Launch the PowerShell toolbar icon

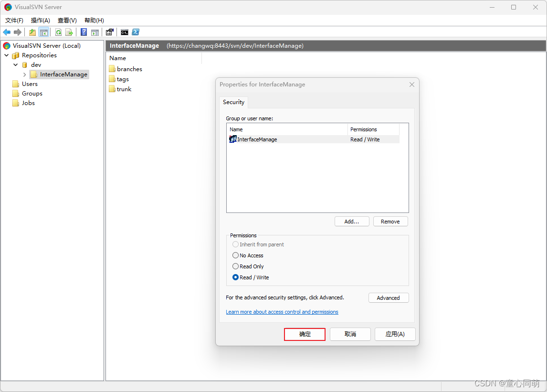click(136, 32)
